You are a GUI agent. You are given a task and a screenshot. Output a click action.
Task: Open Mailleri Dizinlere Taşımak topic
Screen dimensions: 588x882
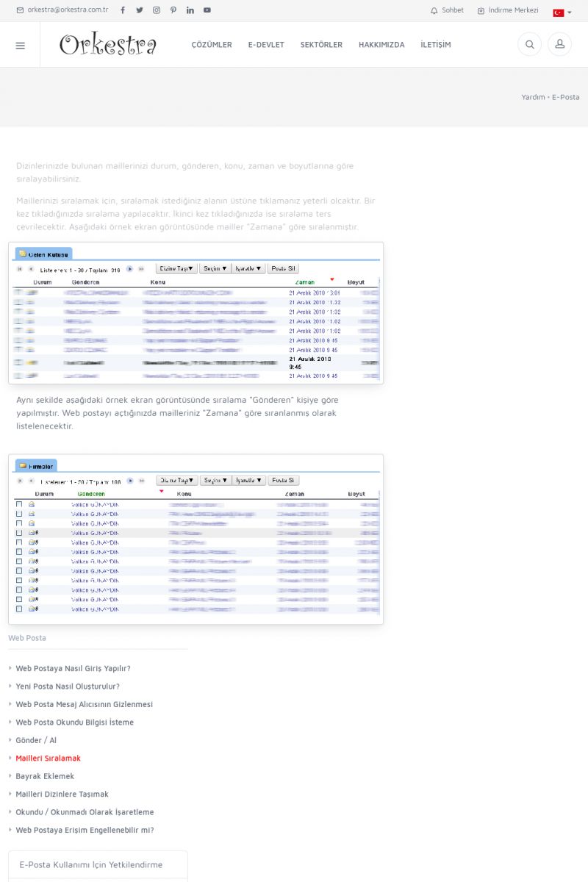coord(62,794)
